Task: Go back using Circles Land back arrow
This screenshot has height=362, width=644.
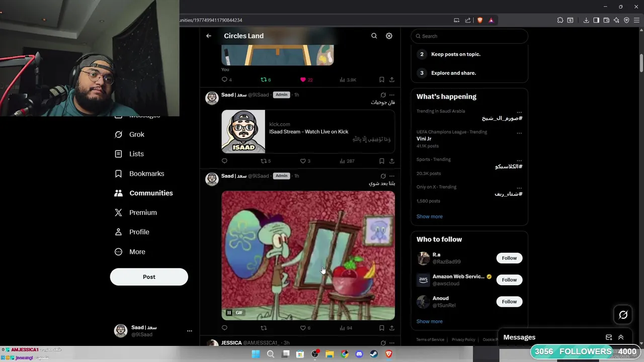Action: coord(208,36)
